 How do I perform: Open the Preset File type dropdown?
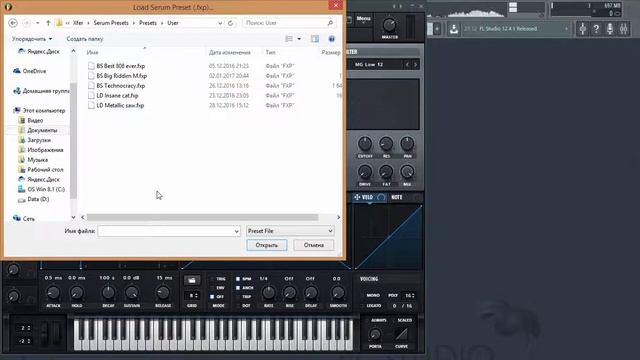[290, 231]
